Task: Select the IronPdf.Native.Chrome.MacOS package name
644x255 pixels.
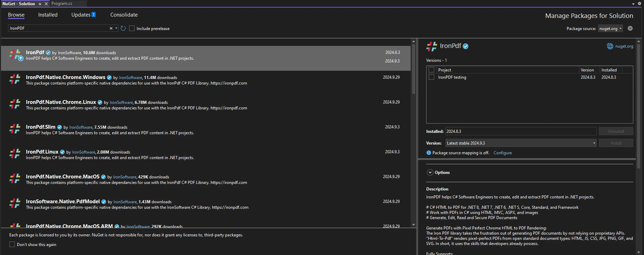Action: pyautogui.click(x=62, y=177)
